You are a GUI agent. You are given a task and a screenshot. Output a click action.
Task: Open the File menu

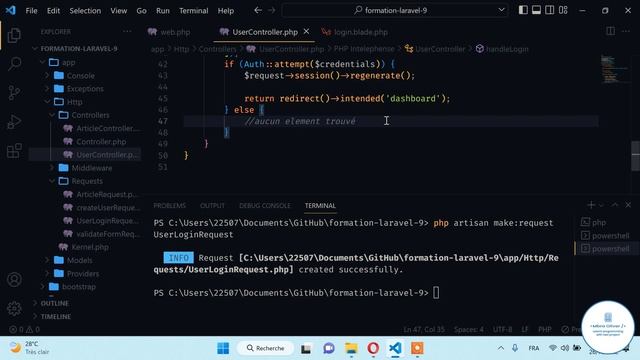(31, 11)
